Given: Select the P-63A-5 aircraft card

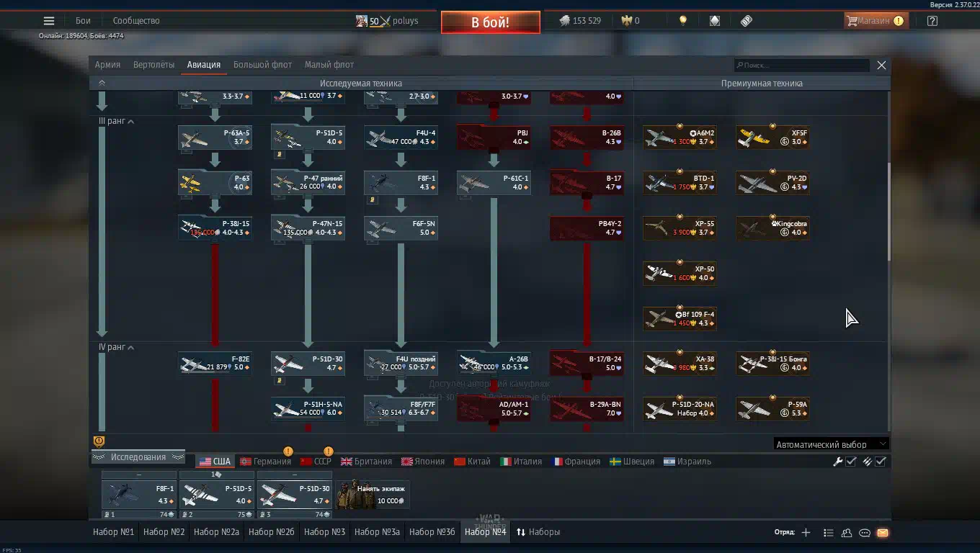Looking at the screenshot, I should coord(215,138).
